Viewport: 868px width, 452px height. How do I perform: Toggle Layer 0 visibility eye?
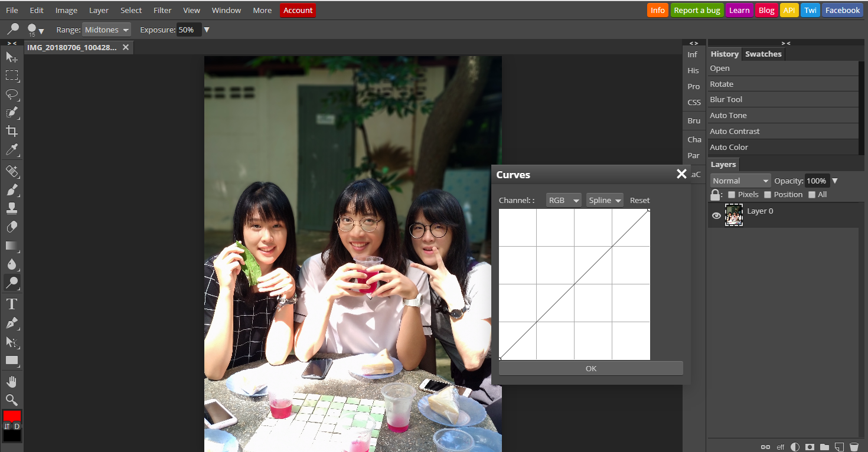tap(716, 216)
